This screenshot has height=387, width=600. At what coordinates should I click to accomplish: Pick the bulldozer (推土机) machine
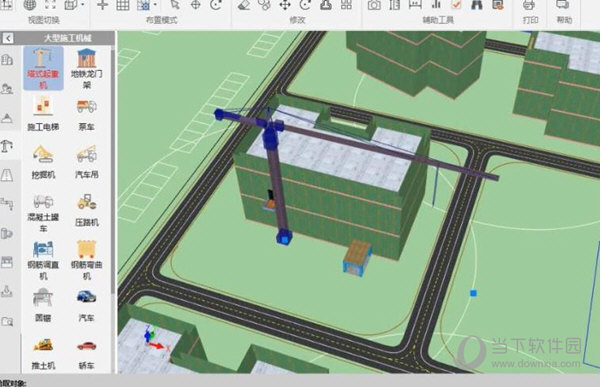tap(43, 354)
